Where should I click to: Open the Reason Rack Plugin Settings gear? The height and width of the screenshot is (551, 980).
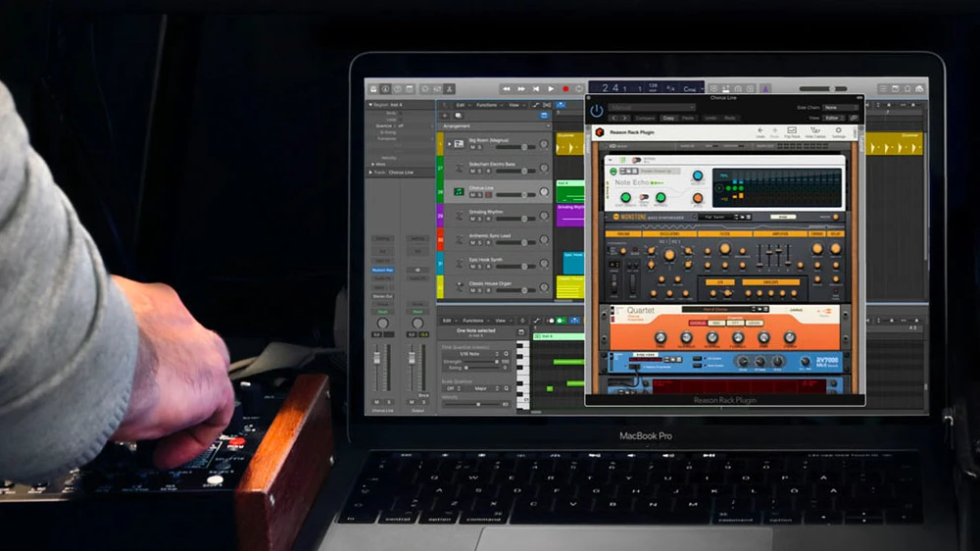click(x=839, y=131)
